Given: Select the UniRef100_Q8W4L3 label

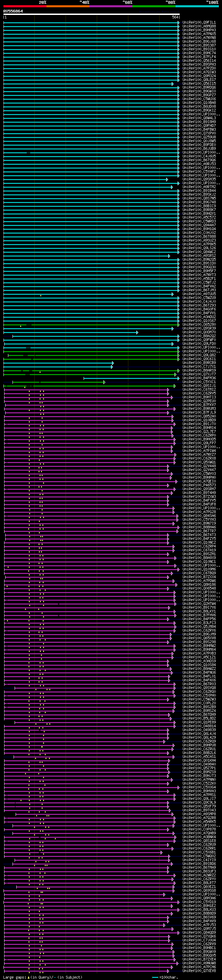Looking at the screenshot, I should click(199, 118).
